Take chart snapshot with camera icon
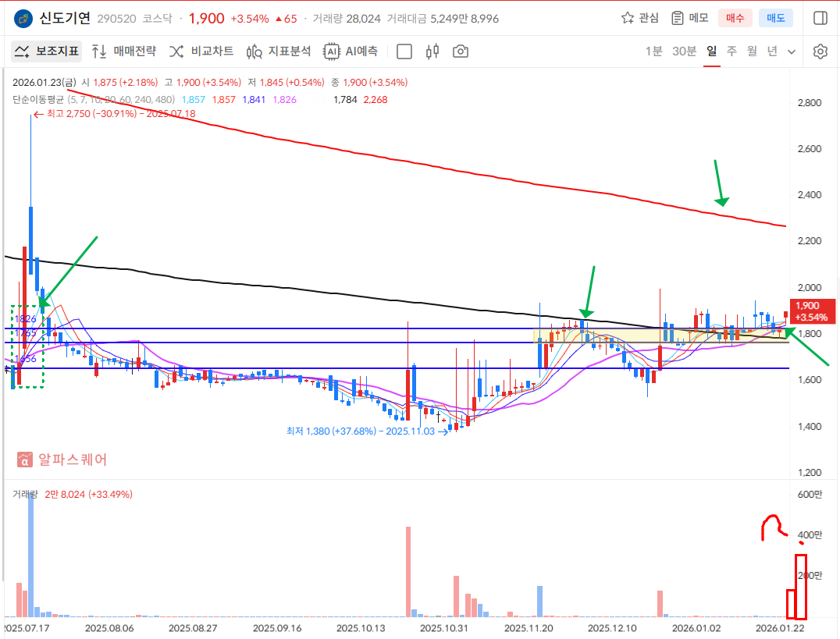Screen dimensions: 840x639 pyautogui.click(x=461, y=51)
